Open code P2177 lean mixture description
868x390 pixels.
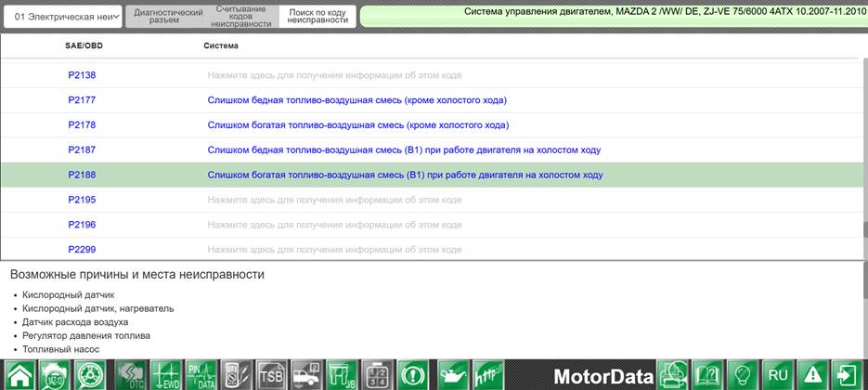[357, 100]
